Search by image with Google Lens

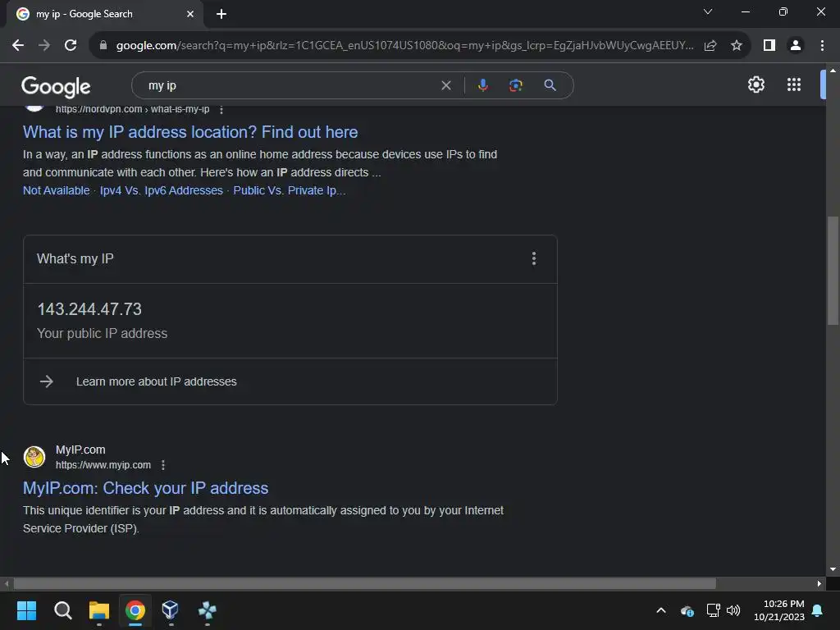point(516,85)
